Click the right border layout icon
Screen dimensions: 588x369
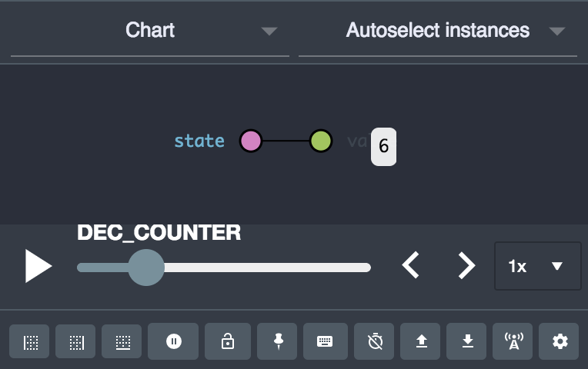pos(75,342)
